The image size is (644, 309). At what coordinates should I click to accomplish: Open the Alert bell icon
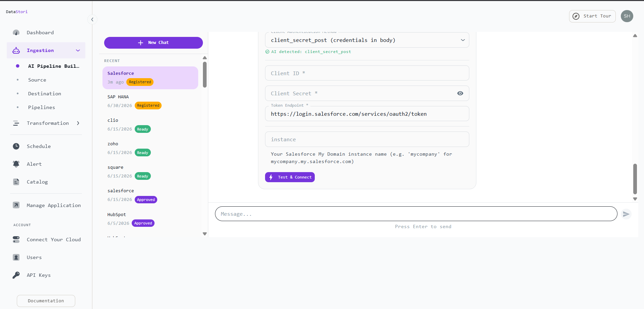16,164
